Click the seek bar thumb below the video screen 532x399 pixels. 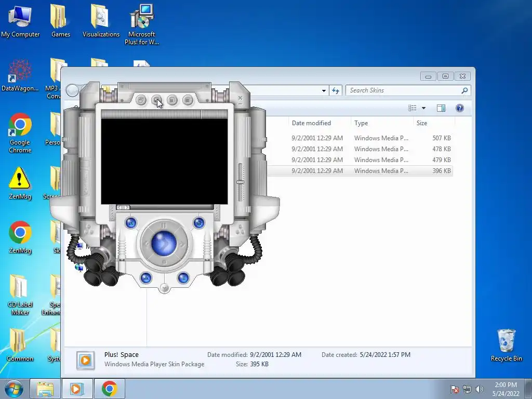(x=123, y=207)
